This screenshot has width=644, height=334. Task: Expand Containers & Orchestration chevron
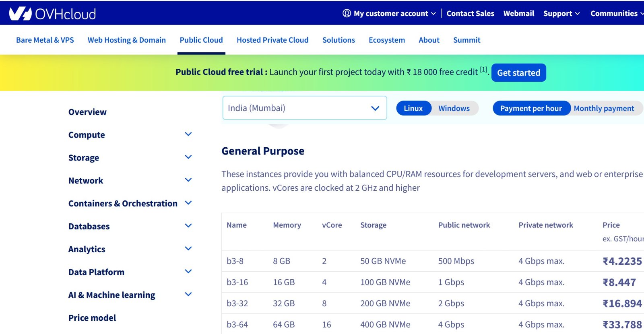(x=188, y=203)
